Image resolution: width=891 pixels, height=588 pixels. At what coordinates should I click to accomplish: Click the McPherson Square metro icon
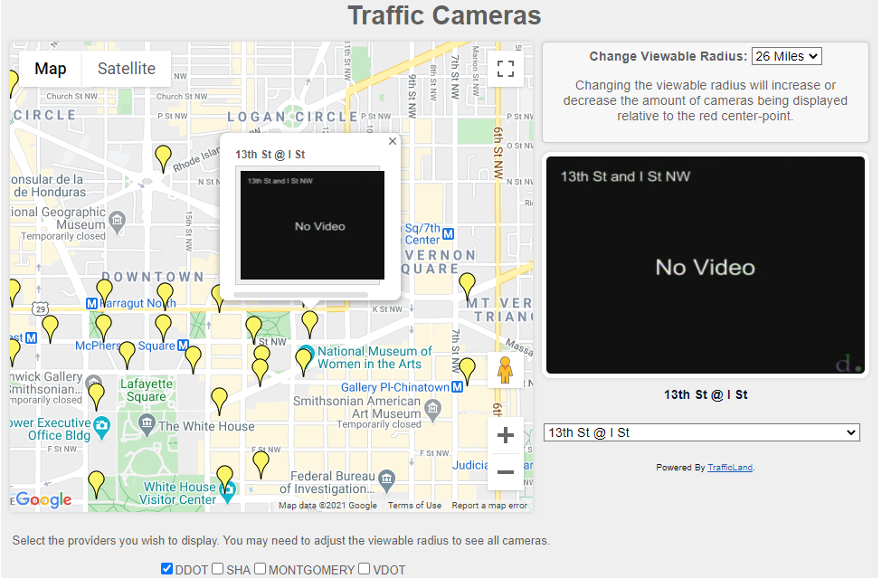[183, 346]
